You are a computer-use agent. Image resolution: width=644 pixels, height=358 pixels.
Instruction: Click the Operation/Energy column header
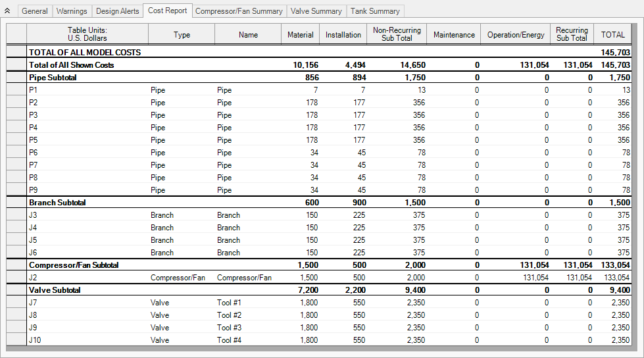pyautogui.click(x=516, y=34)
